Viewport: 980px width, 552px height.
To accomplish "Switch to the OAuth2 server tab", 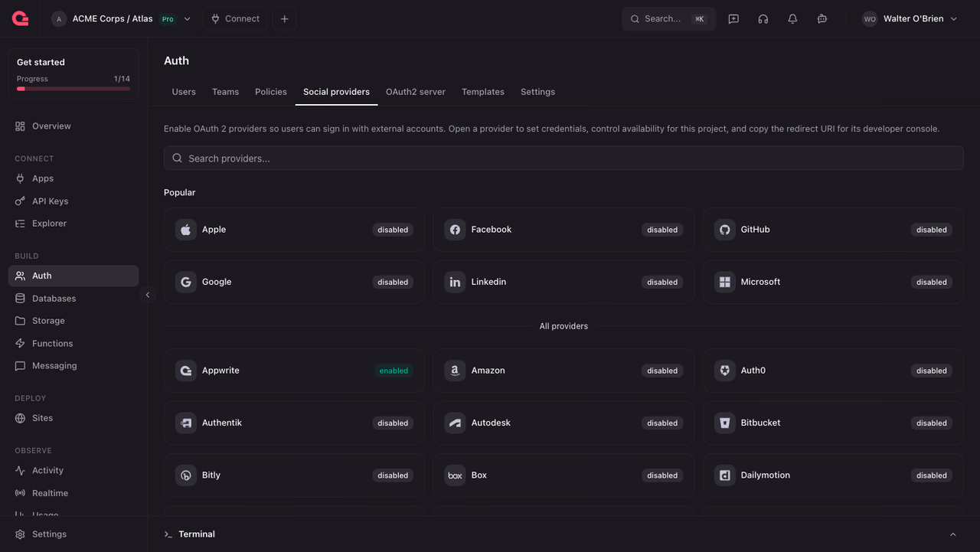I will (x=416, y=92).
